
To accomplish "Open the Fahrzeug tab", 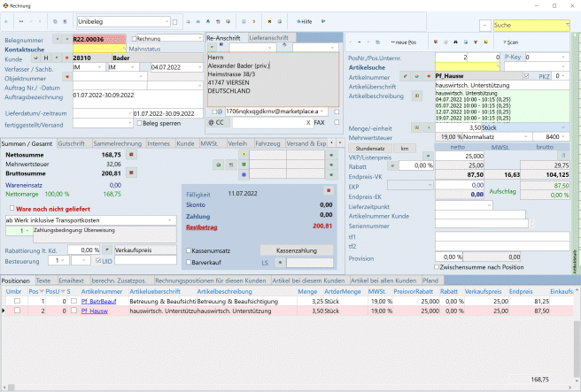I will 267,143.
